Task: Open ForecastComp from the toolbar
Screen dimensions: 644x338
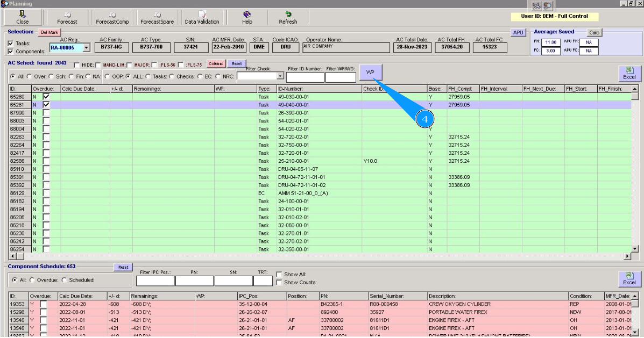Action: point(112,17)
